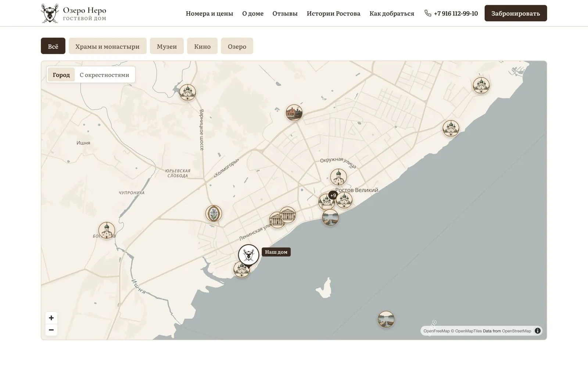
Task: Open the OpenStreetMap attribution link
Action: click(516, 331)
